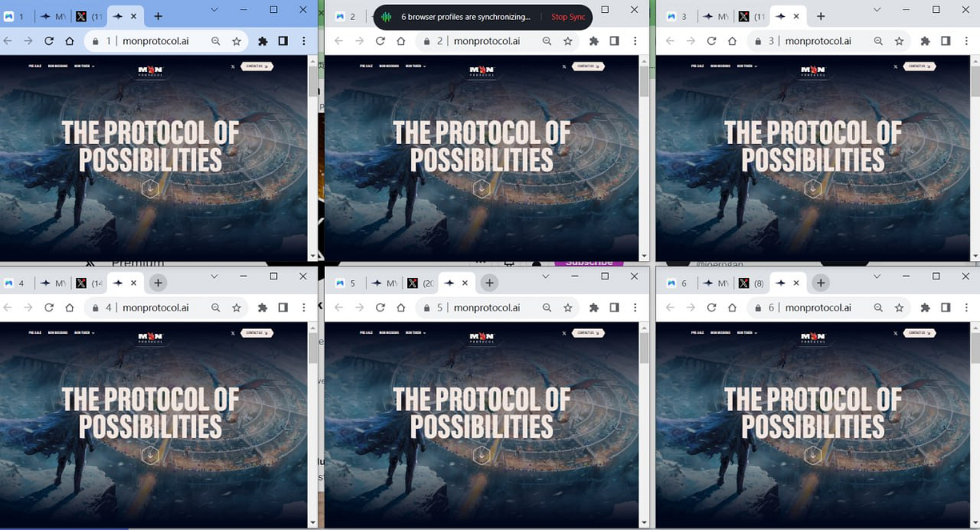Switch to the X (Twitter) tab in profile 1
Viewport: 980px width, 530px height.
pyautogui.click(x=88, y=16)
